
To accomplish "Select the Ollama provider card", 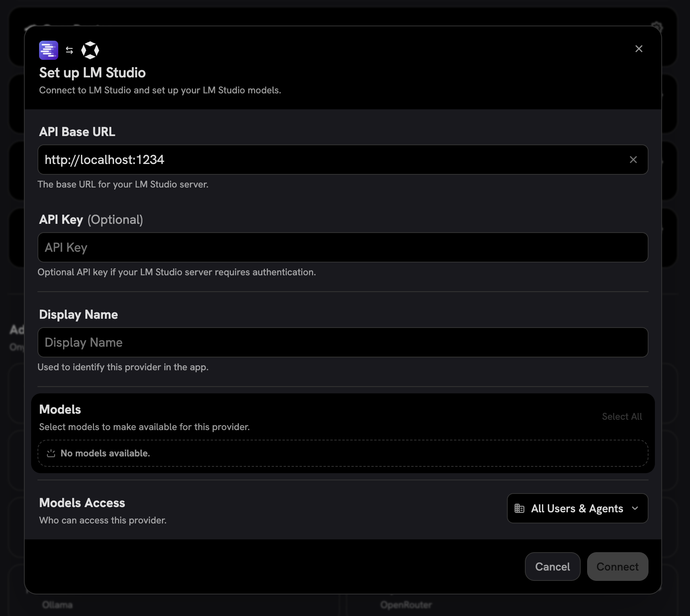I will (x=57, y=604).
